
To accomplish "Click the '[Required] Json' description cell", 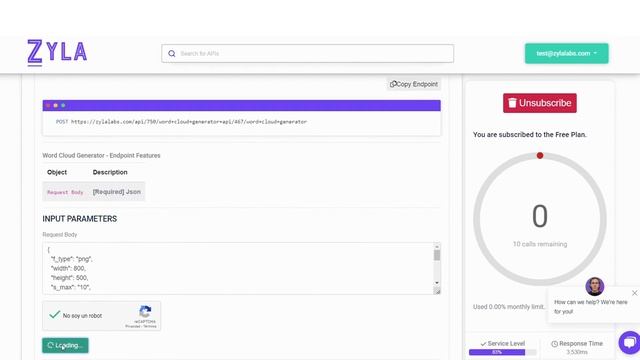I will click(117, 192).
